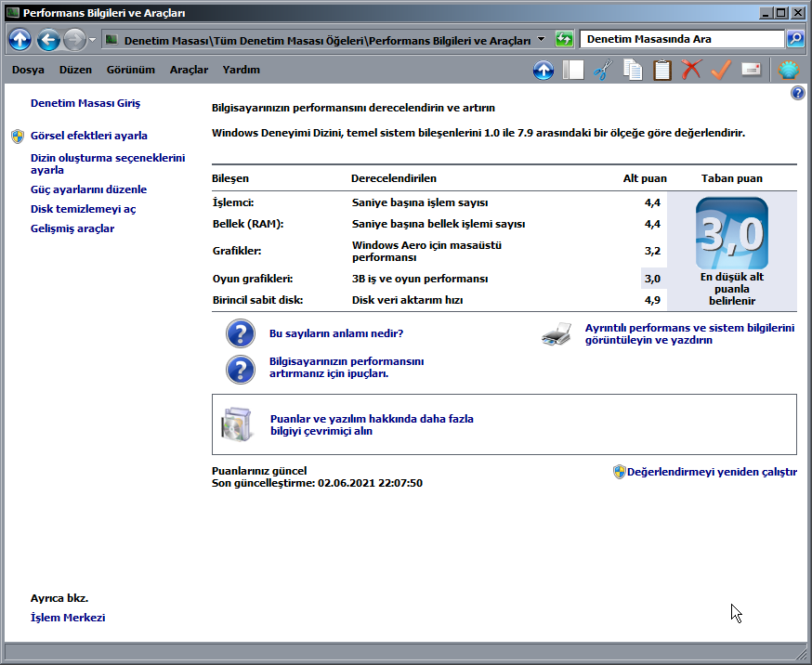Click the 'Bileşen' column header
This screenshot has height=665, width=812.
coord(230,178)
